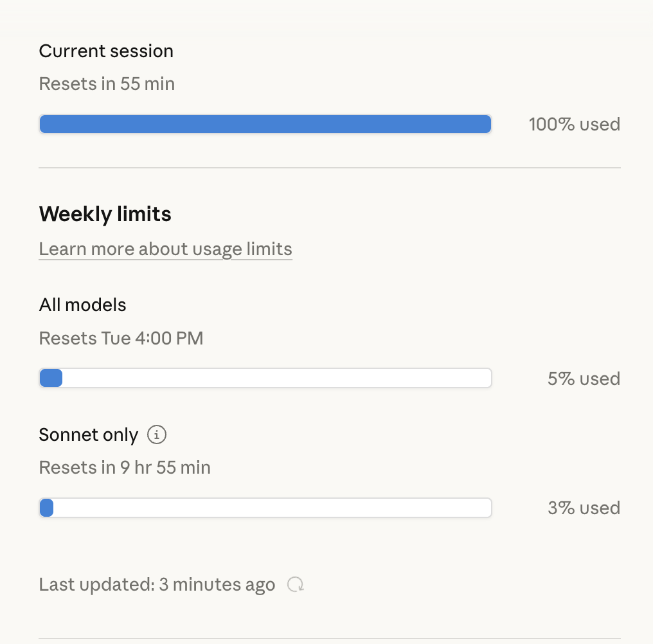Image resolution: width=653 pixels, height=644 pixels.
Task: Click the Resets Tue 4:00 PM text
Action: click(121, 338)
